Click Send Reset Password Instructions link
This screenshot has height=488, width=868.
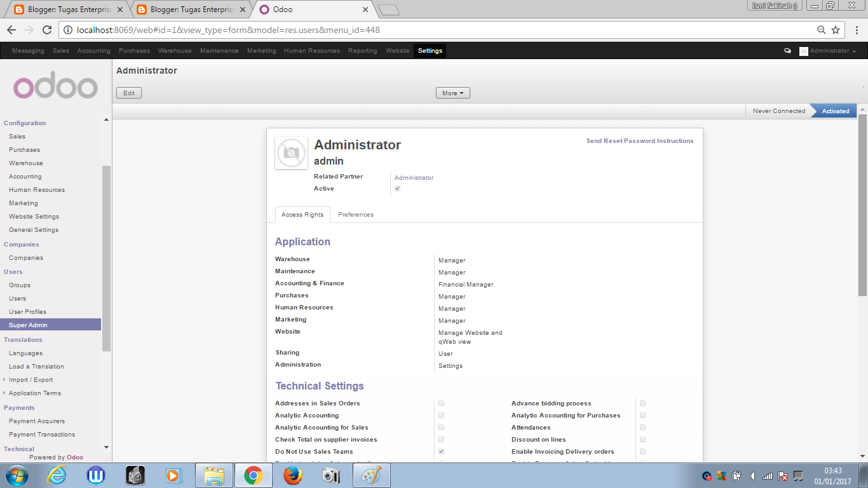640,141
